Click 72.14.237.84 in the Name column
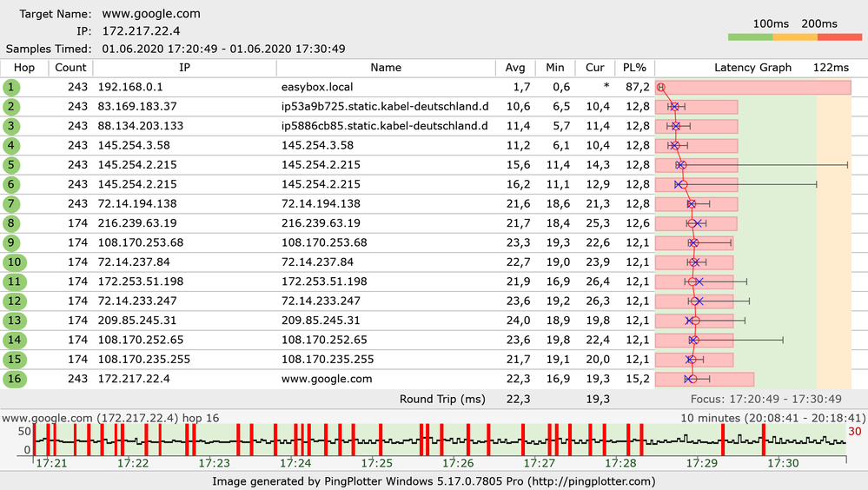Screen dimensions: 868x490 [317, 262]
